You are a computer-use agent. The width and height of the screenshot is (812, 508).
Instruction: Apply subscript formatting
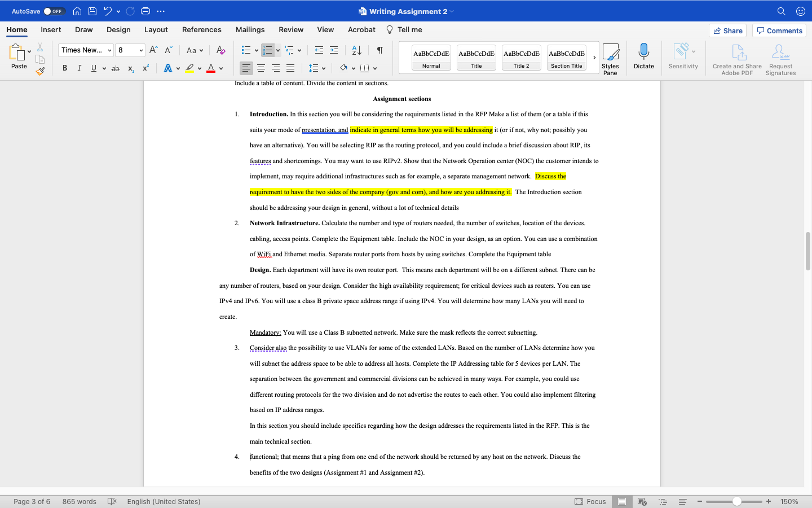click(131, 68)
